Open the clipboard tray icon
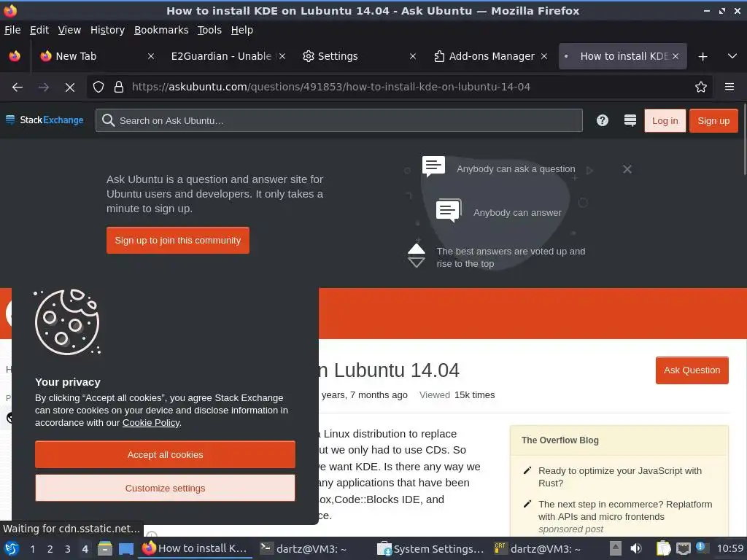The image size is (747, 560). [x=663, y=548]
